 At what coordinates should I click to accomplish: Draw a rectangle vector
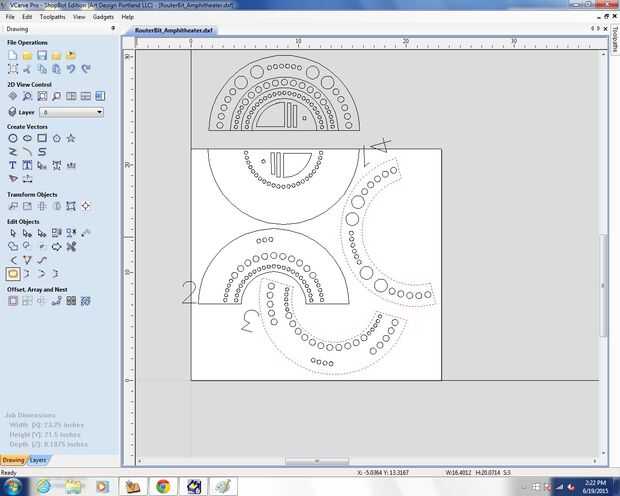(42, 138)
